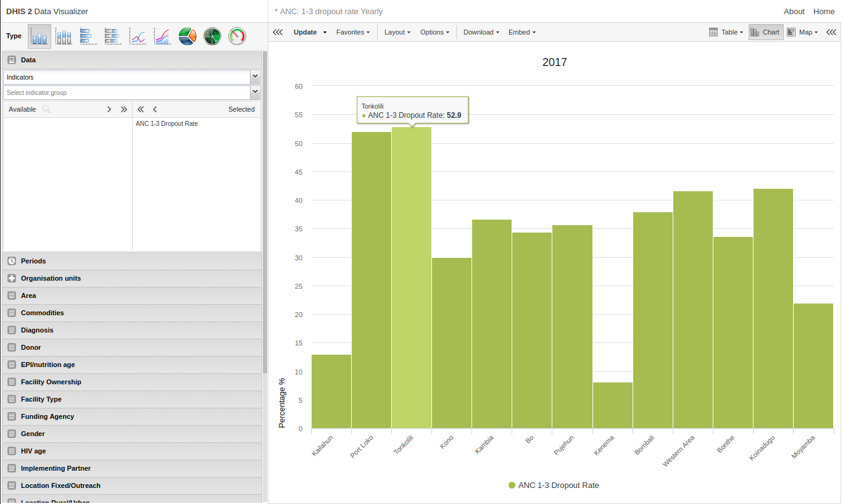Collapse the left panel with the chevron

click(x=277, y=31)
